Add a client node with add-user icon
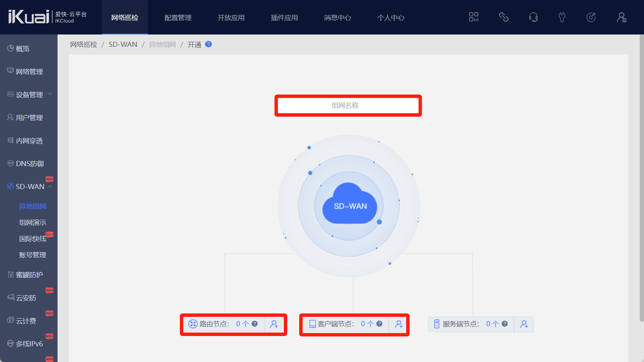Image resolution: width=644 pixels, height=362 pixels. (399, 325)
